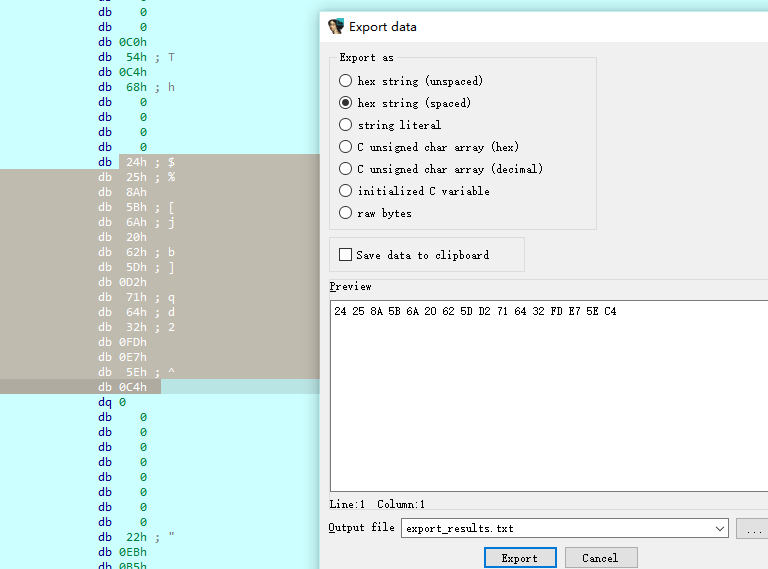Enable Save data to clipboard checkbox
The width and height of the screenshot is (768, 569).
tap(346, 255)
